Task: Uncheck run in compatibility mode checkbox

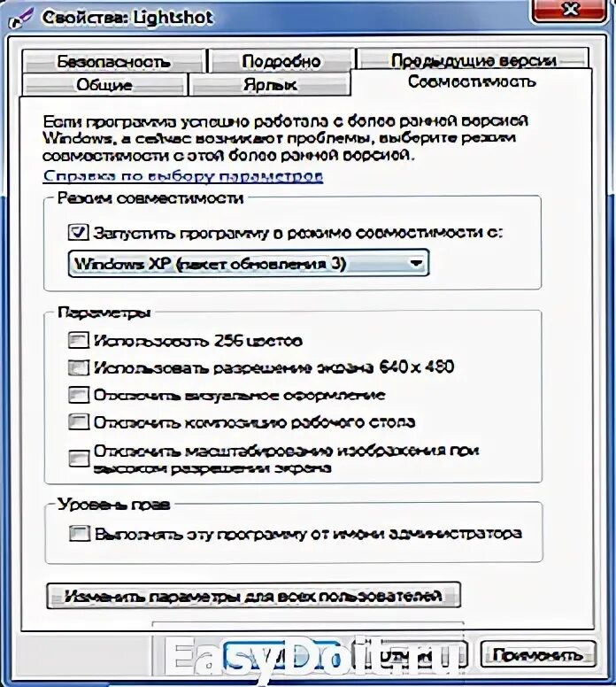Action: point(79,232)
